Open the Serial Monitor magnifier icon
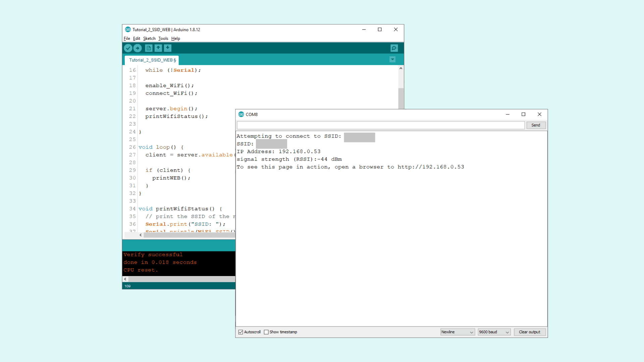The width and height of the screenshot is (644, 362). [394, 48]
